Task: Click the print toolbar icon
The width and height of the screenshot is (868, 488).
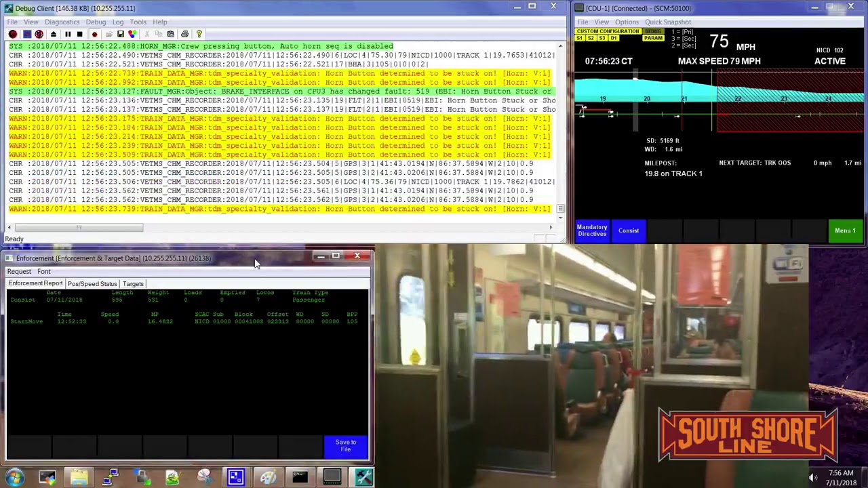Action: [x=184, y=34]
